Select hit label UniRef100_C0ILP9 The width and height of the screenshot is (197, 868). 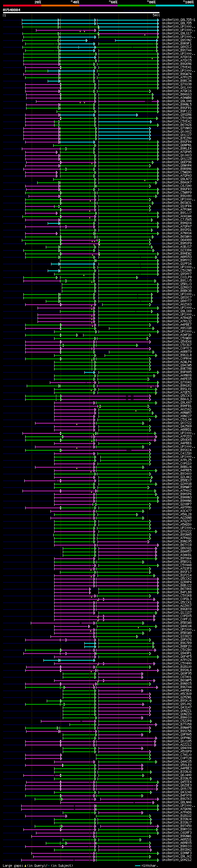pos(176,277)
